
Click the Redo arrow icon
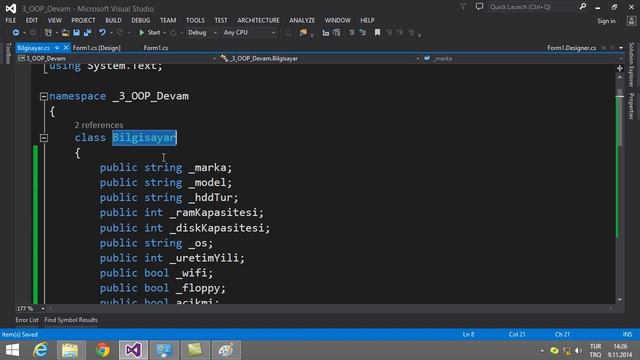(x=120, y=33)
